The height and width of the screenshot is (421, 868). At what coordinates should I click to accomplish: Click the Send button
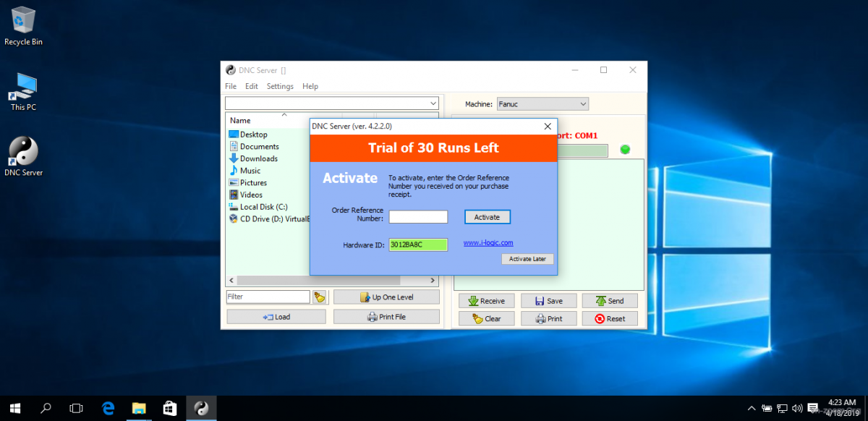[x=610, y=301]
